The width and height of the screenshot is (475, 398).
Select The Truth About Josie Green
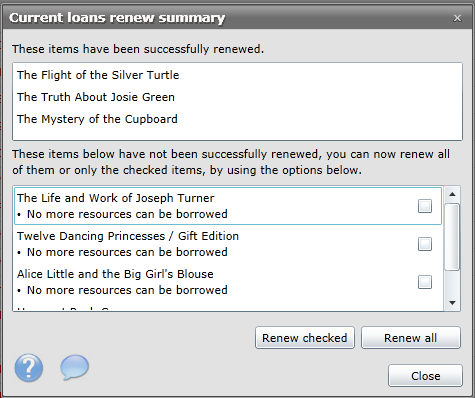click(x=96, y=97)
